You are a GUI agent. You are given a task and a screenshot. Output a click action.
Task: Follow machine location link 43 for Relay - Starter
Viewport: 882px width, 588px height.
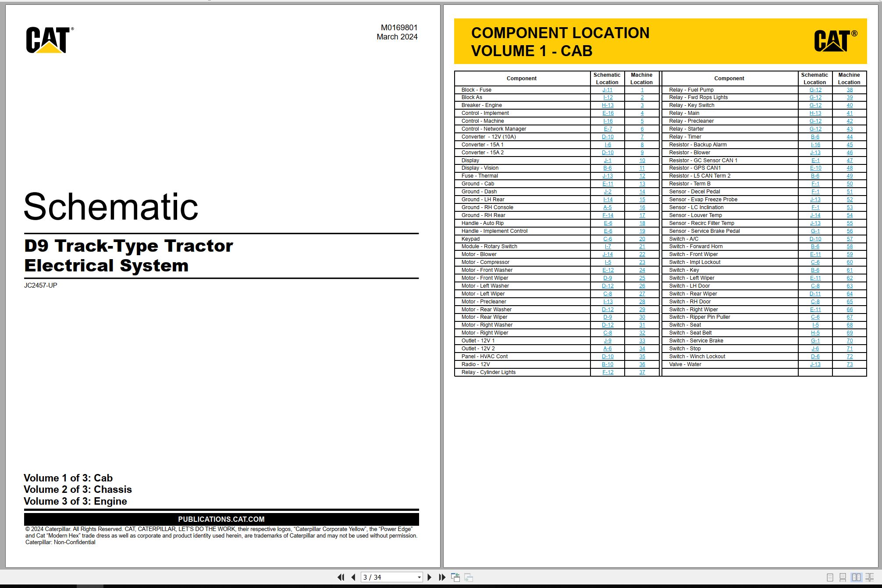[850, 129]
